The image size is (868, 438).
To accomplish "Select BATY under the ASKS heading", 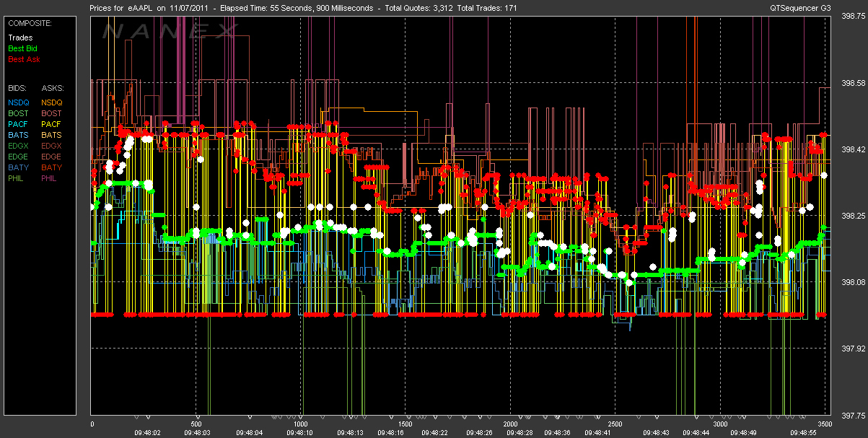I will tap(52, 167).
